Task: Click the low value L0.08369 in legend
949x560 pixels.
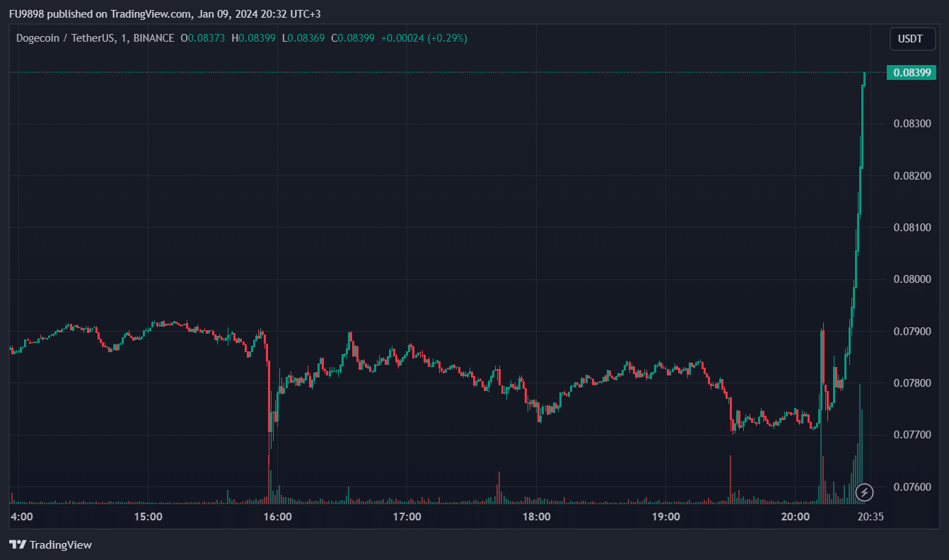Action: point(303,38)
